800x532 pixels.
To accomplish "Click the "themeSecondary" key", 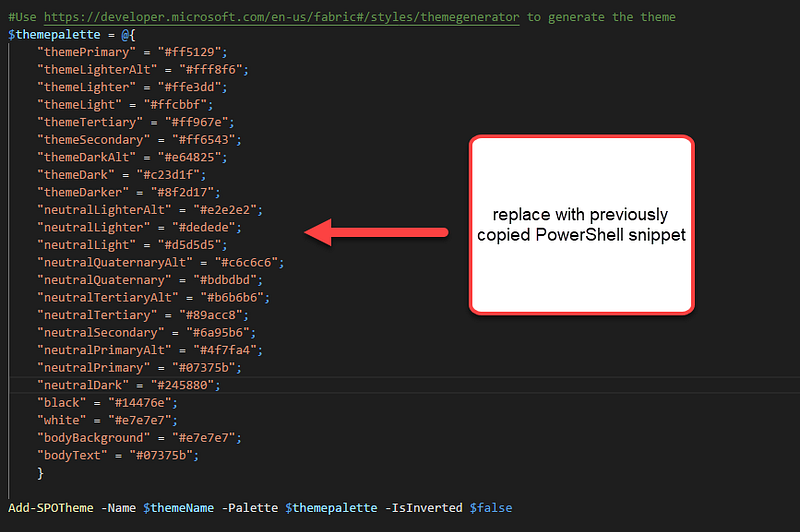I will 94,140.
